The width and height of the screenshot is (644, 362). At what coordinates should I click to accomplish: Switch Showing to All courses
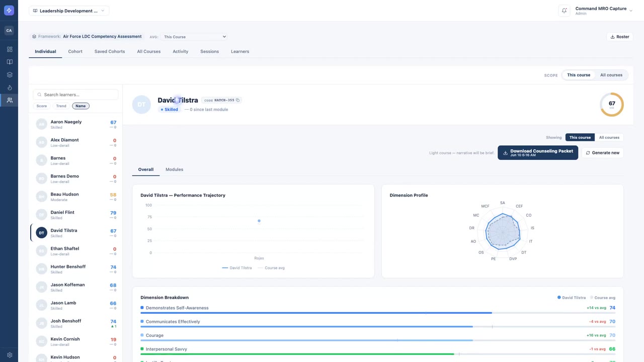[x=609, y=137]
